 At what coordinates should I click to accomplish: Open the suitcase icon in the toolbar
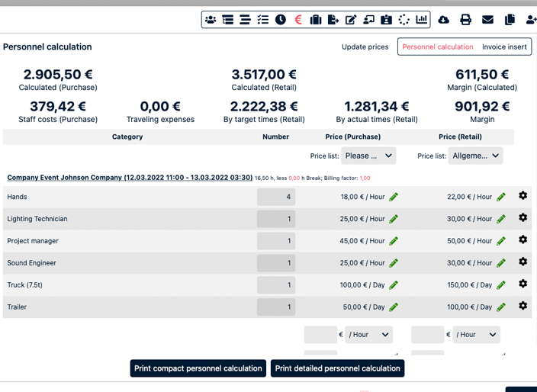point(316,20)
